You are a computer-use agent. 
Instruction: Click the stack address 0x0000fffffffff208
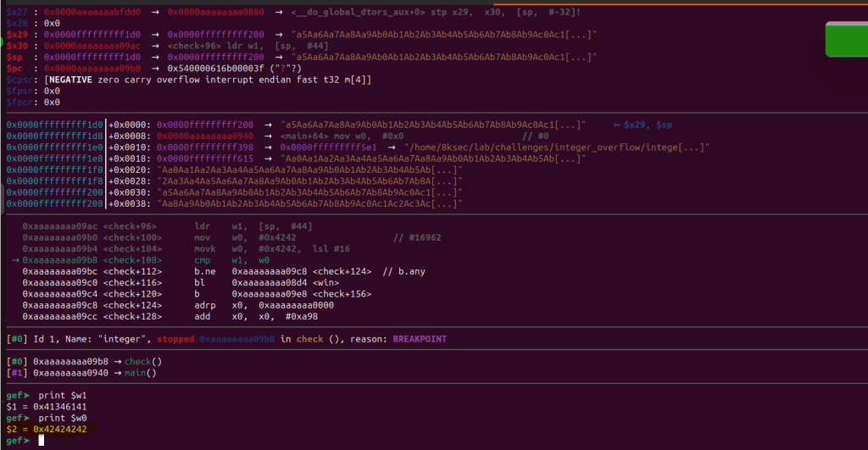pos(55,203)
